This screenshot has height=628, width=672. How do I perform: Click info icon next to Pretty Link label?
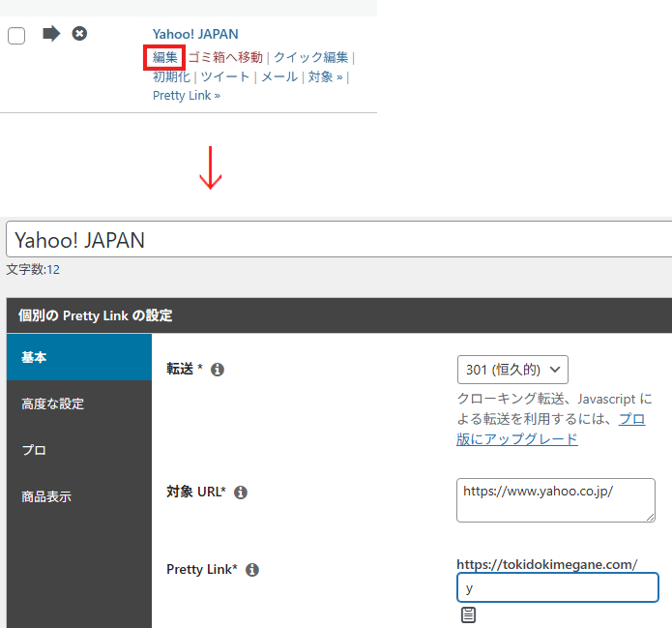pos(252,570)
